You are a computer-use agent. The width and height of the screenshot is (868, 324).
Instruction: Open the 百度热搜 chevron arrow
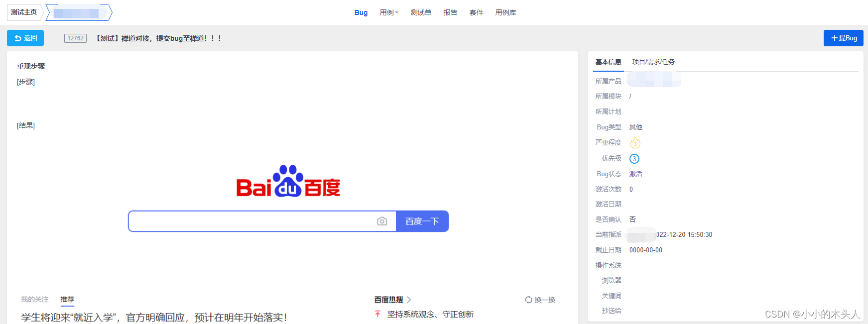click(x=409, y=300)
